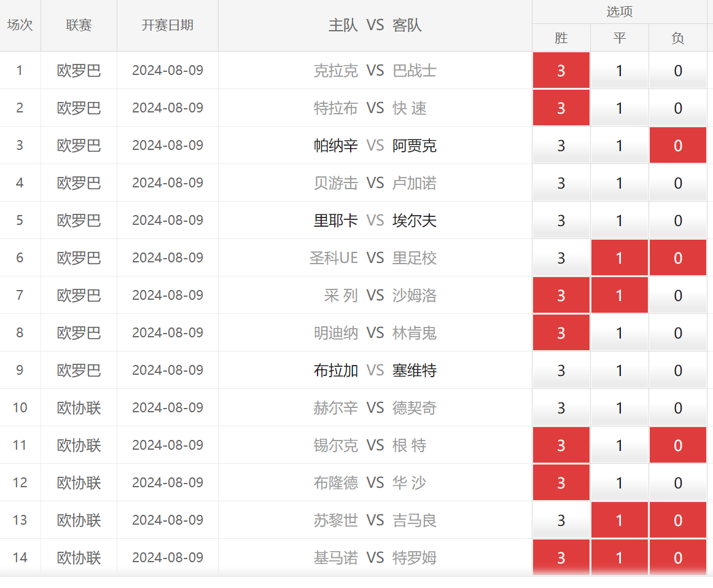The width and height of the screenshot is (713, 588).
Task: Deselect win option 3 for 特拉布 VS 快速
Action: coord(561,108)
